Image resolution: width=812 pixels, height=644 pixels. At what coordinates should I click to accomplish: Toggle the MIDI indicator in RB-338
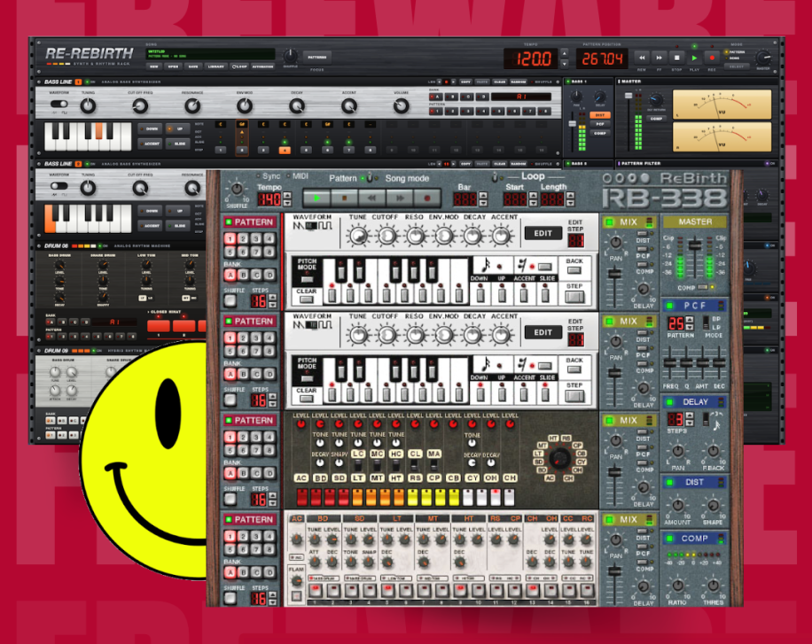[288, 176]
